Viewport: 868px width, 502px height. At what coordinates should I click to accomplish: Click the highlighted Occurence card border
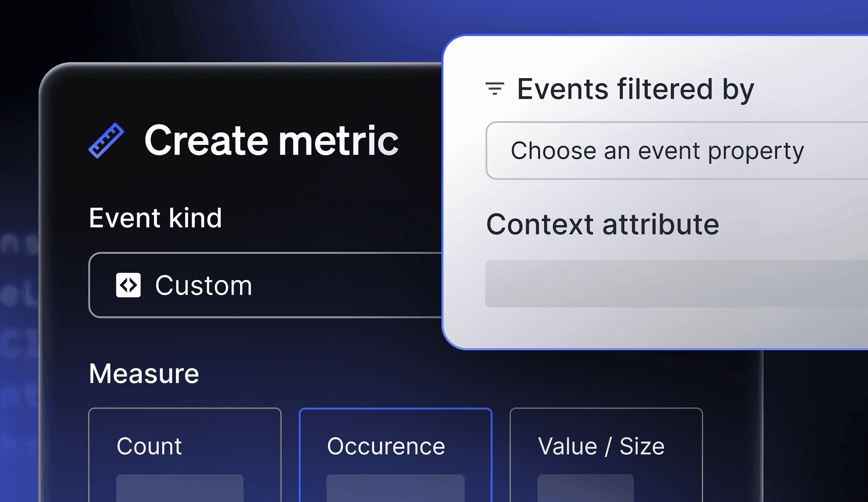(396, 409)
